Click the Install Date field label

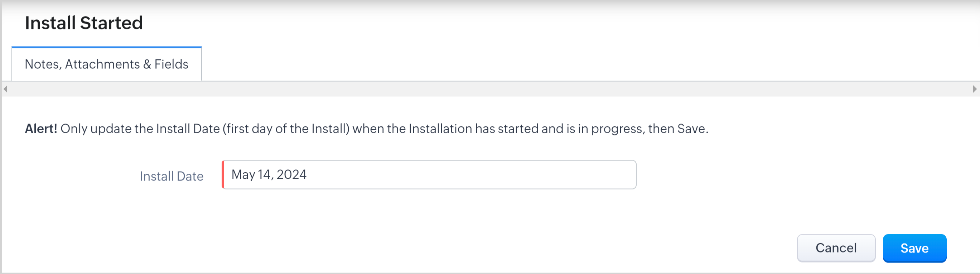[171, 176]
